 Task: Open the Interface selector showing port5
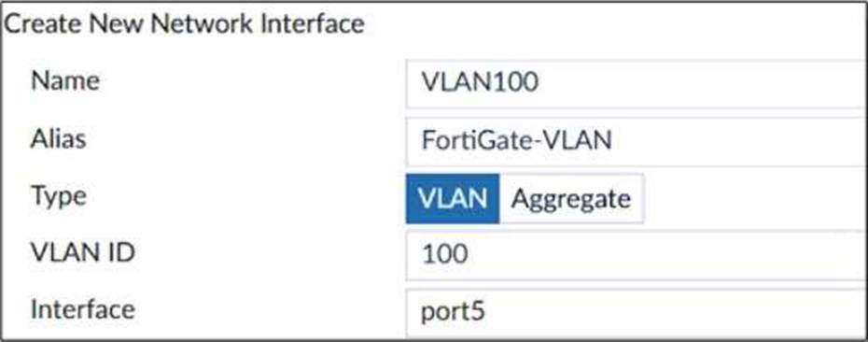point(637,312)
